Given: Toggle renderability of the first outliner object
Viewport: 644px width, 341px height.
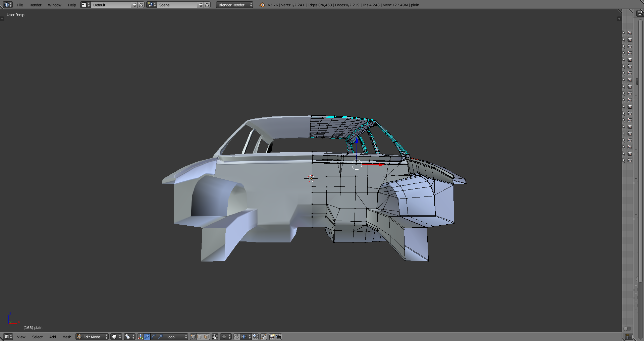Looking at the screenshot, I should point(630,33).
